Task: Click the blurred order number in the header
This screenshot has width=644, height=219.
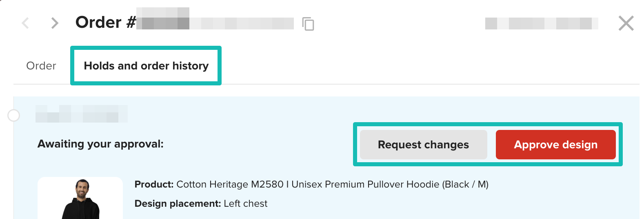Action: (x=215, y=22)
